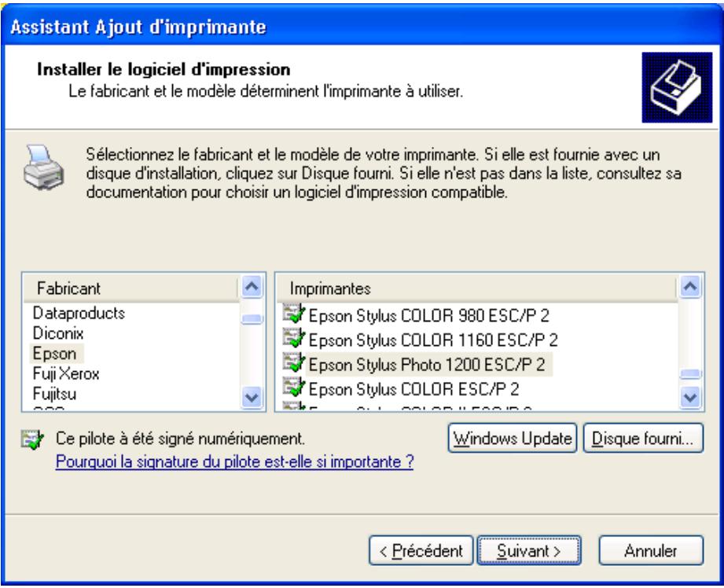Choose Epson Stylus COLOR 980 ESC/P 2

(x=428, y=316)
